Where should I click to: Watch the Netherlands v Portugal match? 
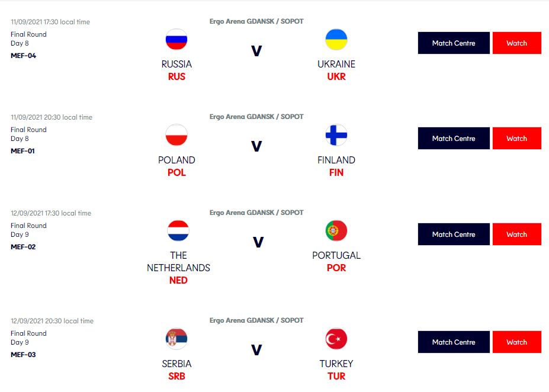(x=517, y=234)
